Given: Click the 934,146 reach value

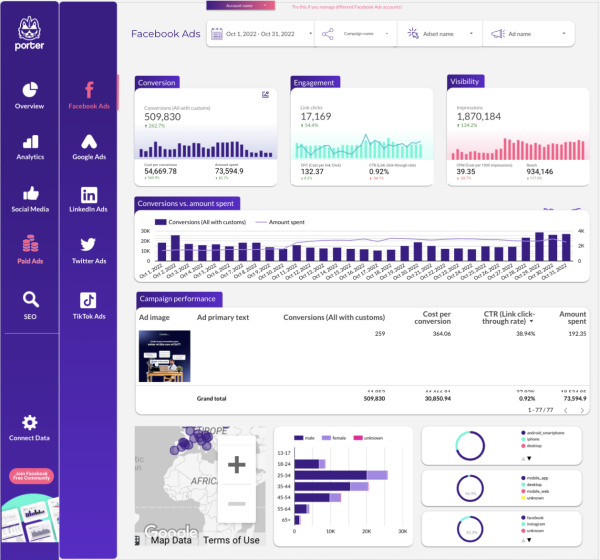Looking at the screenshot, I should coord(540,171).
